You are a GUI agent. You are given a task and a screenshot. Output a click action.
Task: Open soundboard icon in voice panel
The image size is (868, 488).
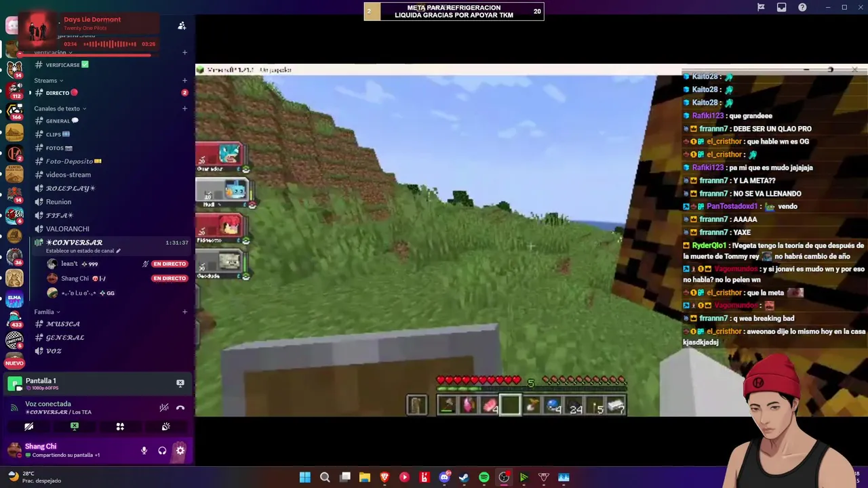point(165,426)
